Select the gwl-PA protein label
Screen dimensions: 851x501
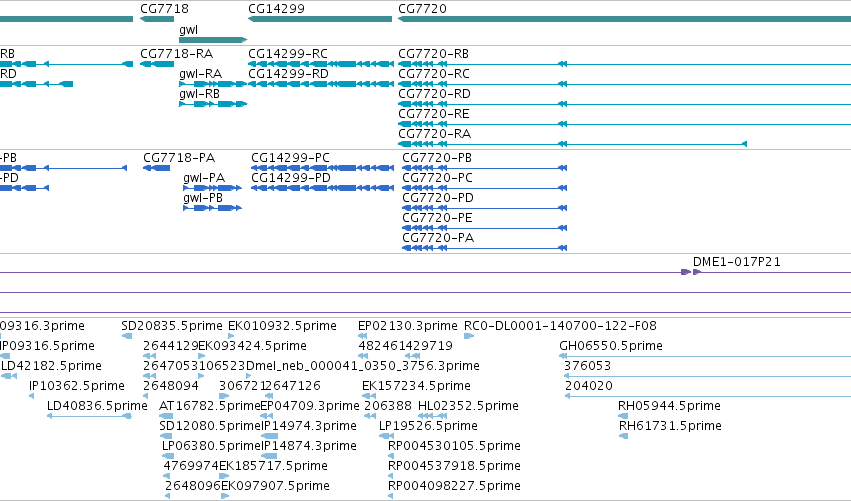tap(204, 178)
